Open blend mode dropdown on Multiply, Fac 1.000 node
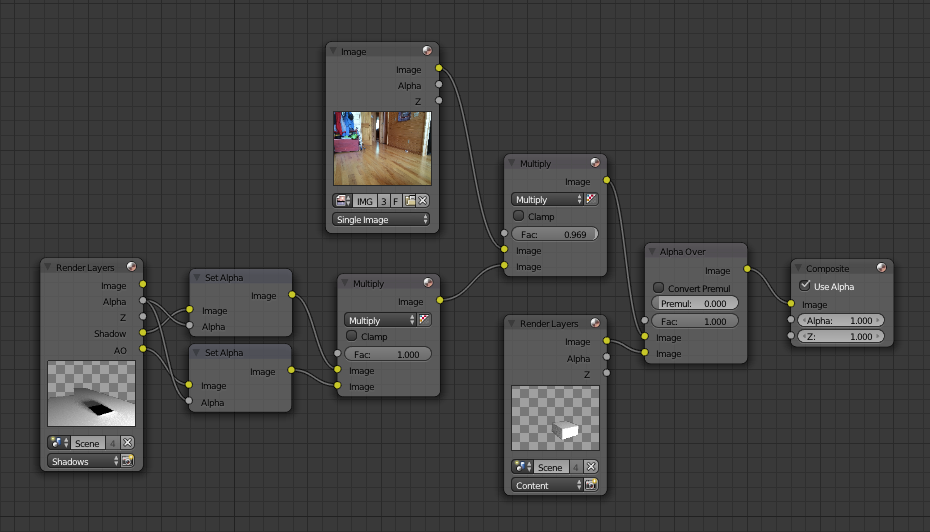Viewport: 930px width, 532px height. [x=380, y=320]
